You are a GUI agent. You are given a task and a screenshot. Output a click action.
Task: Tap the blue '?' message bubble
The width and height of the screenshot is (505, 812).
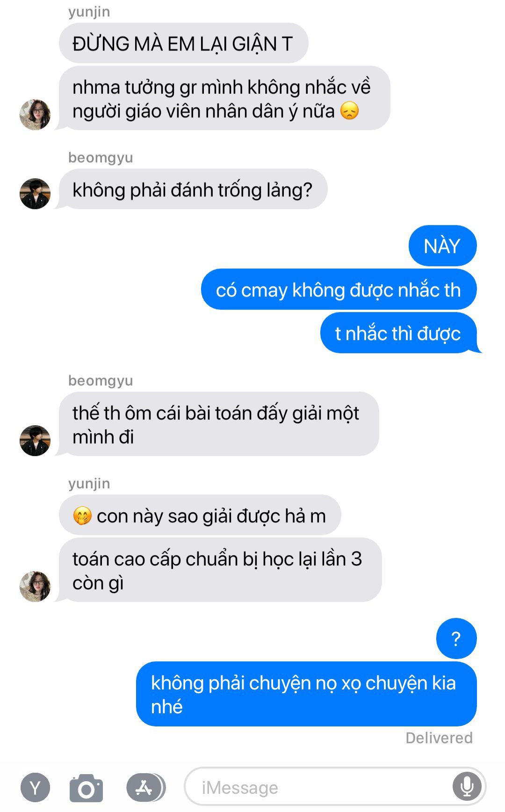pos(456,638)
